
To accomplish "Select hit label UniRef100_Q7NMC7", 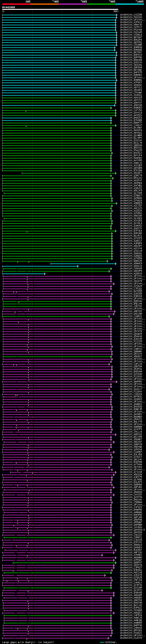I will click(x=131, y=196).
